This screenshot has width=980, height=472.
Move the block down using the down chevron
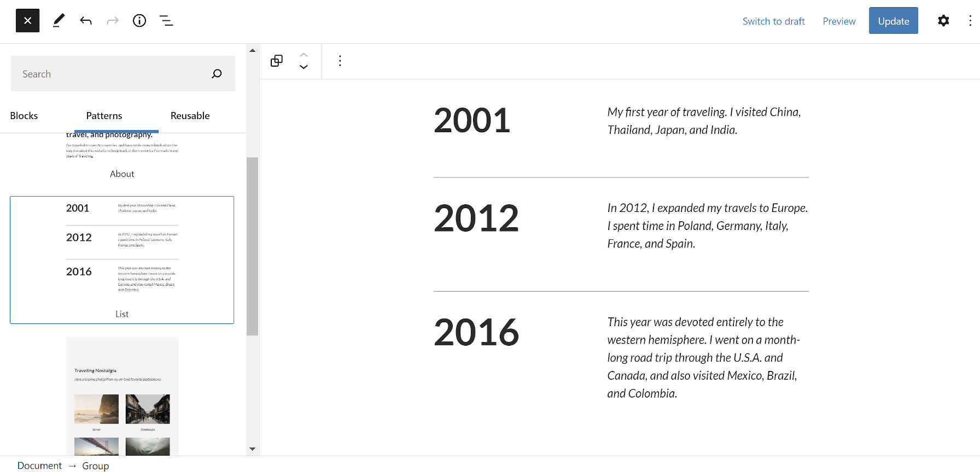304,67
